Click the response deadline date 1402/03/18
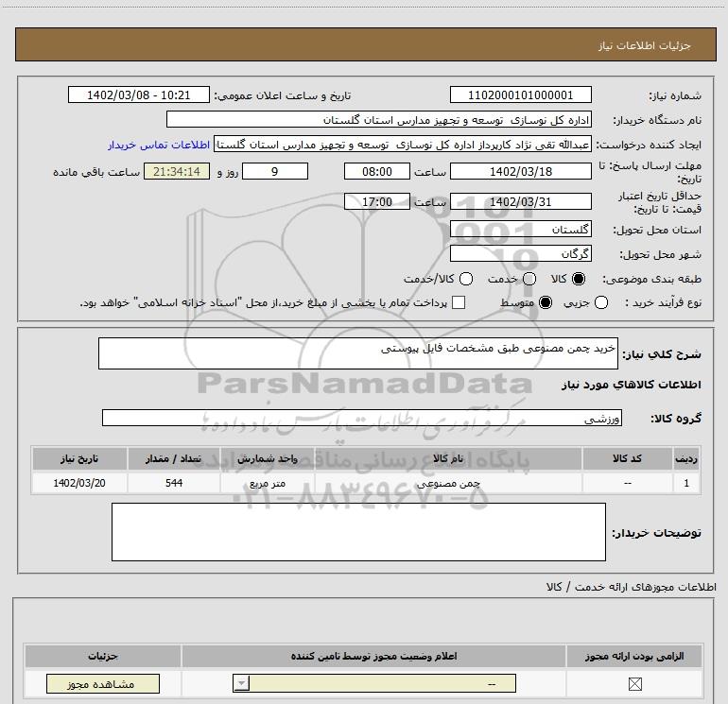 point(520,171)
